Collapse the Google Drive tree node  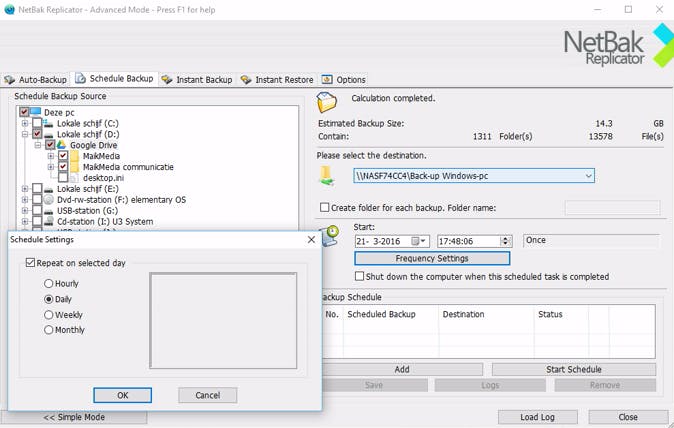click(x=38, y=145)
